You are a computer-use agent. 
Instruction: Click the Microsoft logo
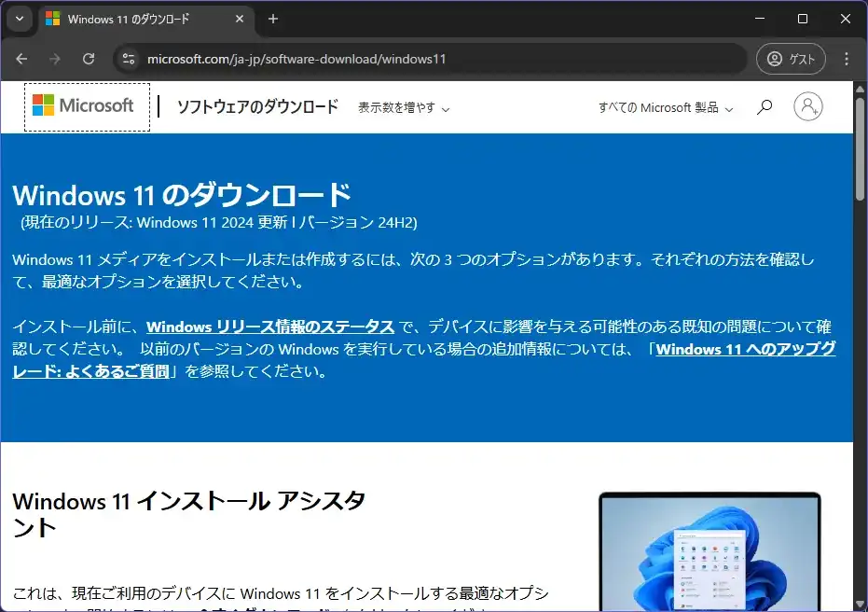click(87, 106)
